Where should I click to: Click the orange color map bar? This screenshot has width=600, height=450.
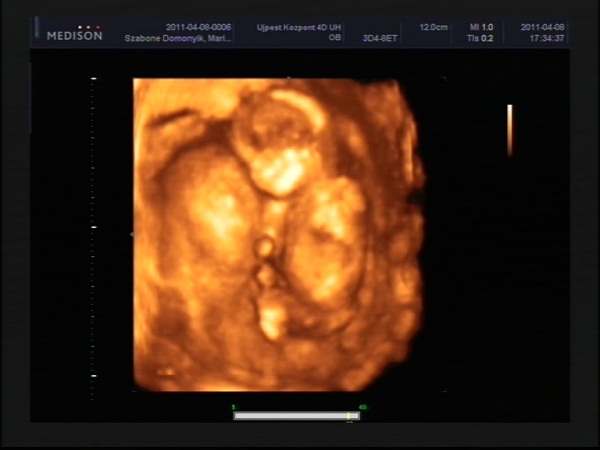[x=509, y=130]
